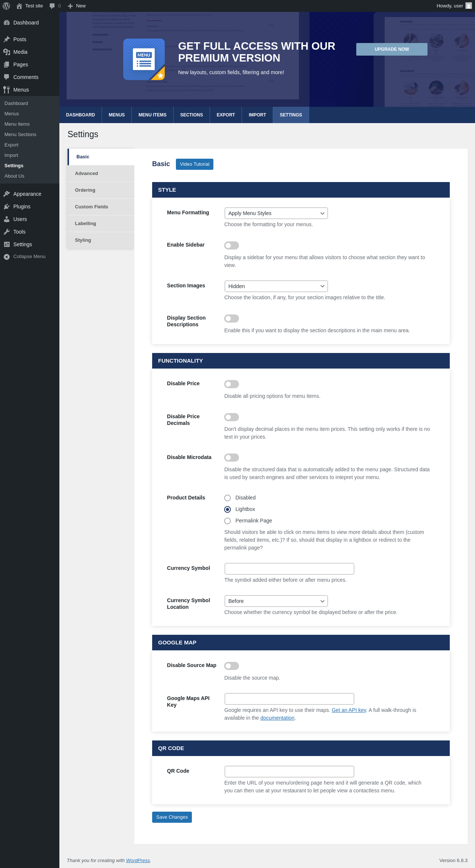Click the Collapse Menu arrow icon
The image size is (475, 868).
pyautogui.click(x=7, y=257)
